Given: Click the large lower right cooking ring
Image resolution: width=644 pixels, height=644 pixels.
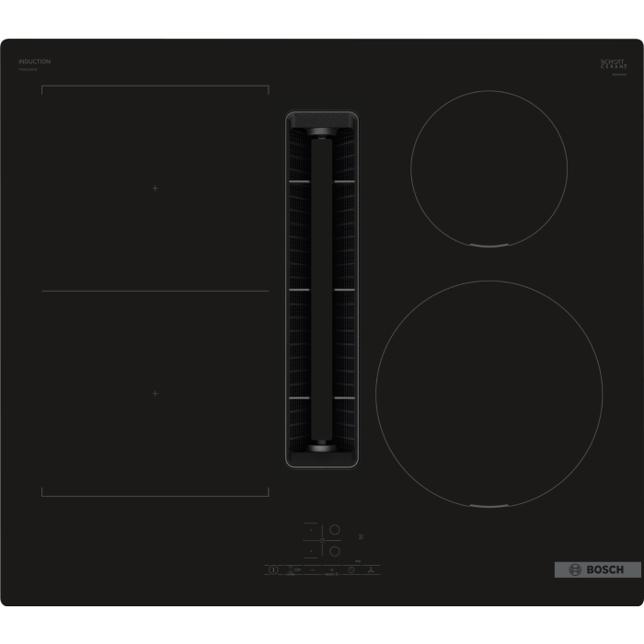Looking at the screenshot, I should coord(489,394).
